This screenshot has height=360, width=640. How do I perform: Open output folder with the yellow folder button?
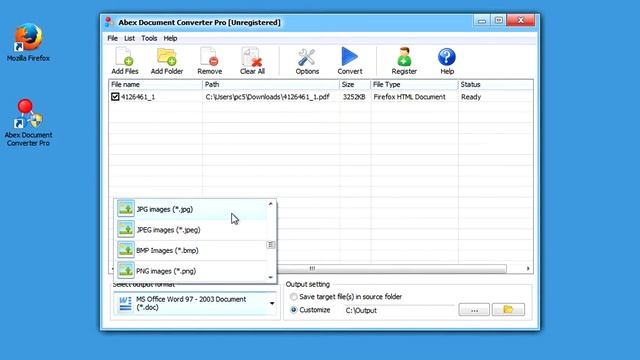508,310
